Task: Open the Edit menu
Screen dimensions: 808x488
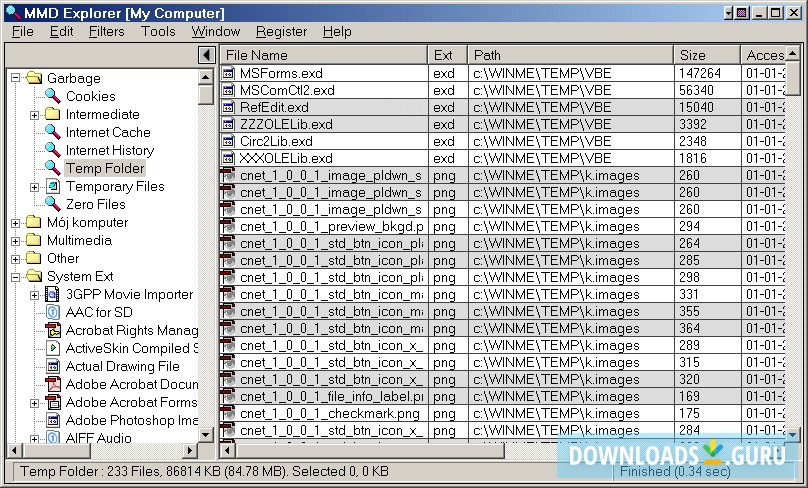Action: click(61, 31)
